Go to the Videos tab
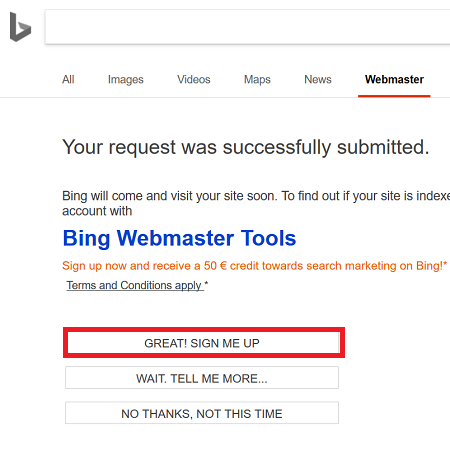 coord(194,79)
